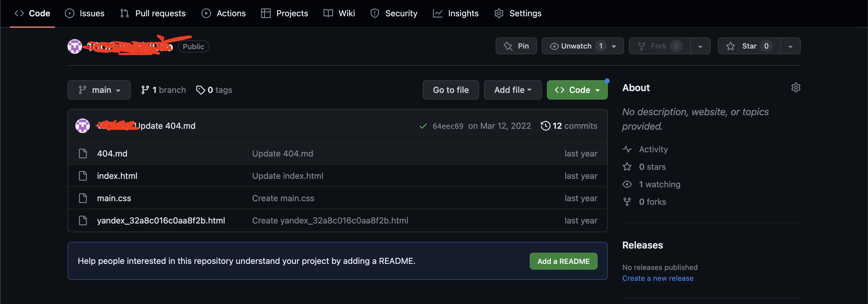This screenshot has height=304, width=868.
Task: Click the Activity pulse icon
Action: click(627, 149)
